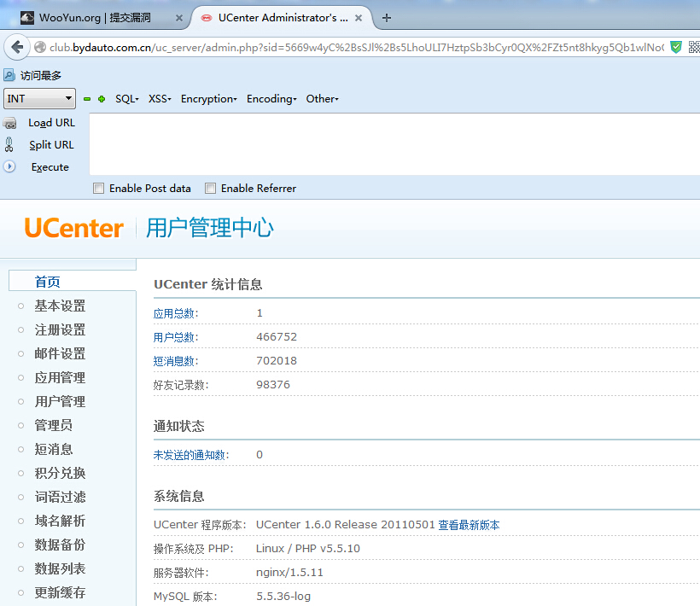This screenshot has height=606, width=700.
Task: Click the 访问最多 bookmark icon
Action: (x=9, y=75)
